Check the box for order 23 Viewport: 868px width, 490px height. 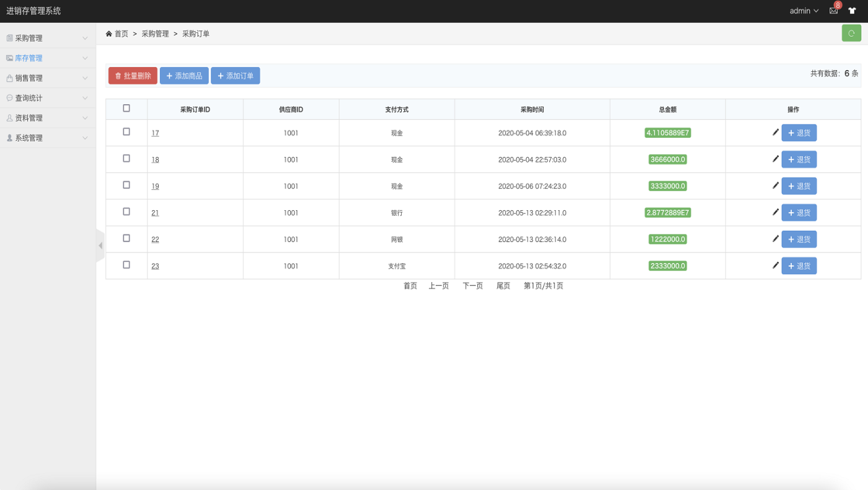coord(126,265)
